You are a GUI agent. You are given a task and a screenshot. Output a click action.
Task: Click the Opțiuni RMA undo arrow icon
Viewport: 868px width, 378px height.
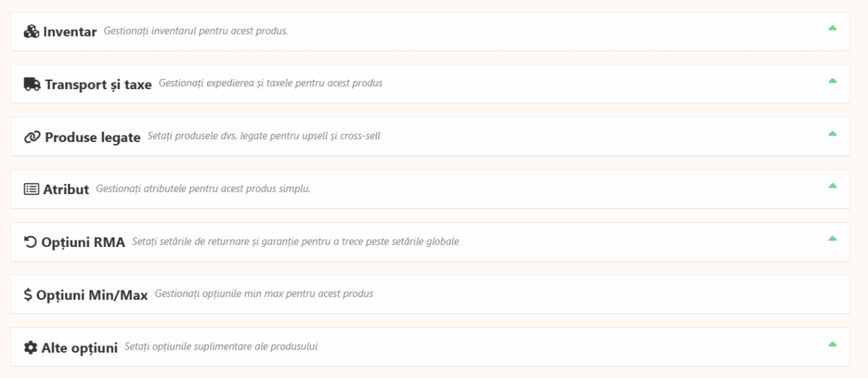click(x=30, y=242)
